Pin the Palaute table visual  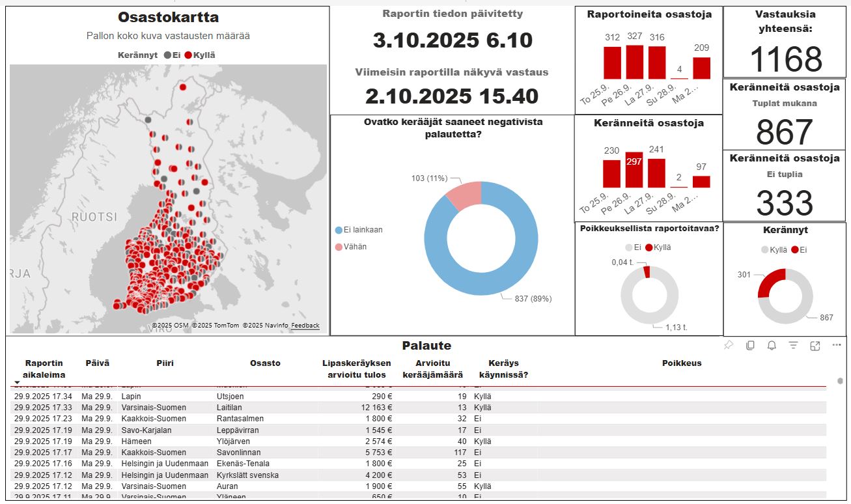coord(729,346)
